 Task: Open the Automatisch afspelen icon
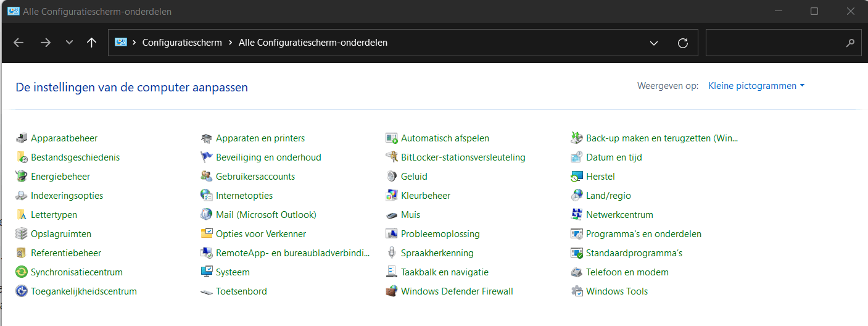click(392, 138)
